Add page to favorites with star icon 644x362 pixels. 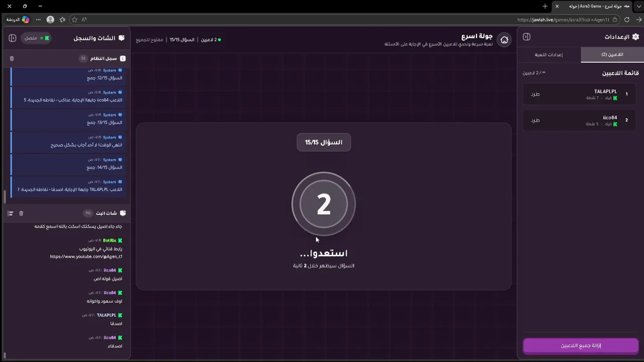coord(74,20)
